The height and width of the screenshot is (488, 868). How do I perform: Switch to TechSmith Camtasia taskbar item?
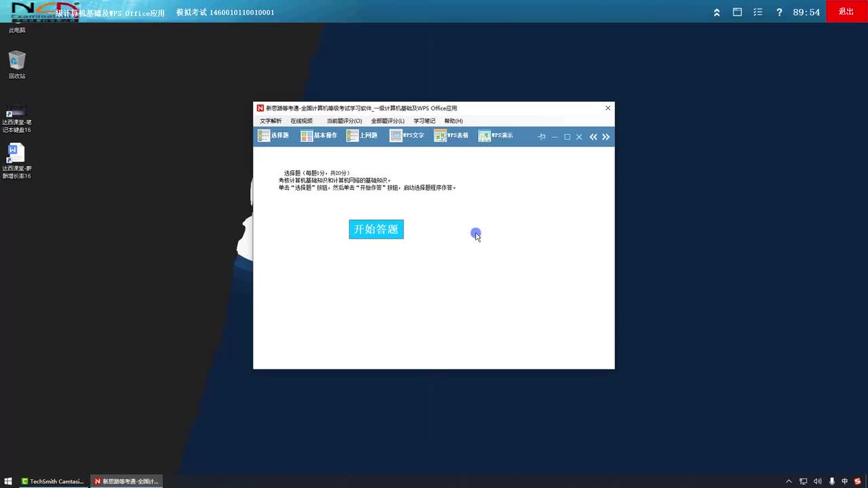click(52, 481)
